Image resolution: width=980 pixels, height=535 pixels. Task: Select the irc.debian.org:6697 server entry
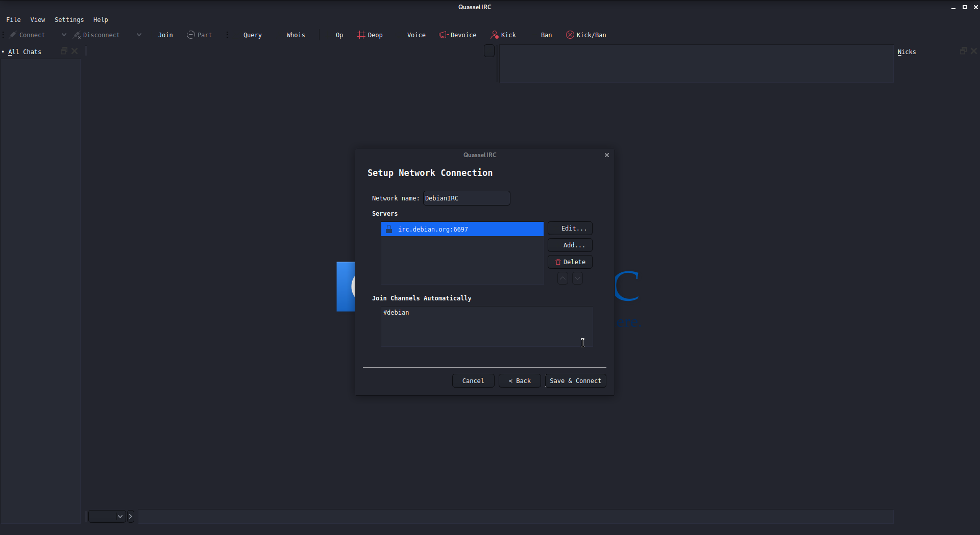(x=462, y=229)
